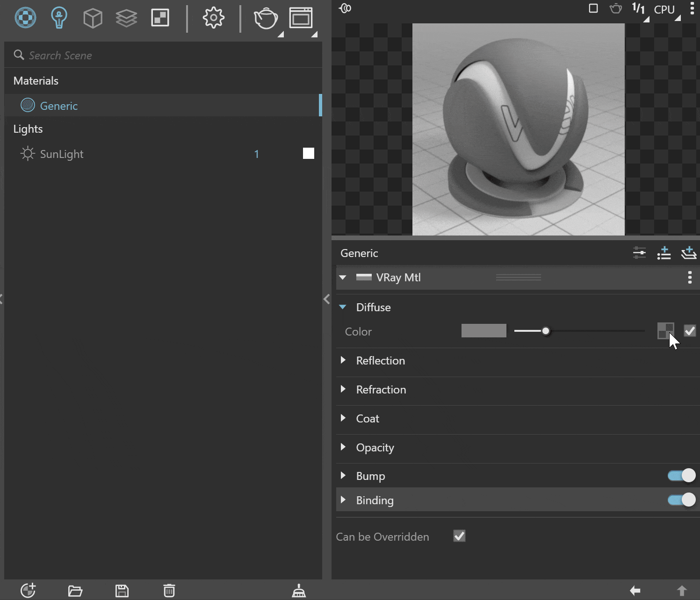
Task: Open the Geometry cube icon
Action: tap(93, 19)
